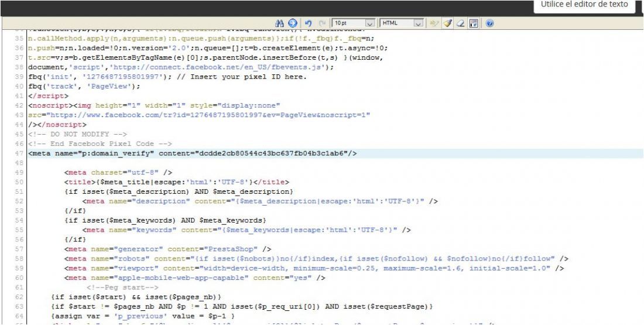Click 'Utilice el editor de texto' tab
Image resolution: width=644 pixels, height=325 pixels.
(x=584, y=6)
